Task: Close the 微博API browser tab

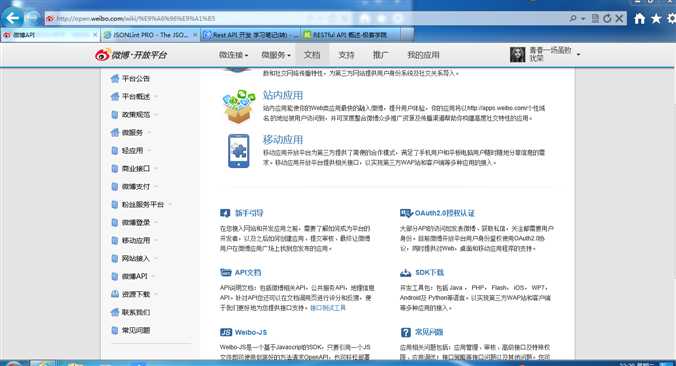Action: (95, 35)
